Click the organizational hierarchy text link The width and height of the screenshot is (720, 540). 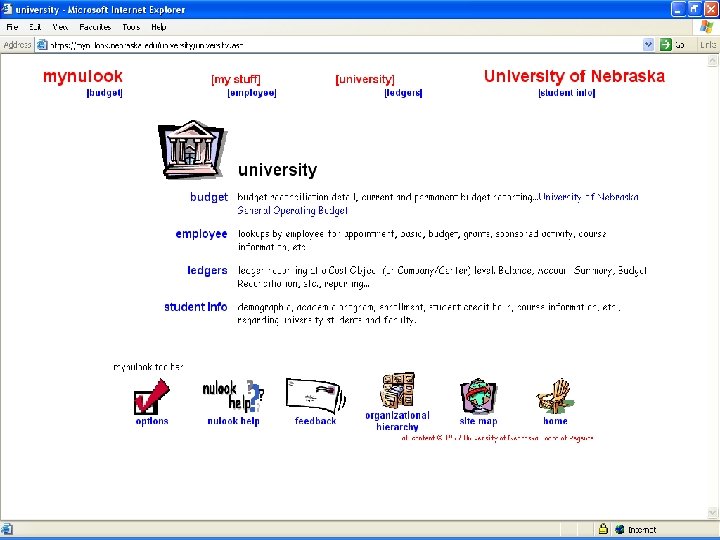click(x=398, y=421)
